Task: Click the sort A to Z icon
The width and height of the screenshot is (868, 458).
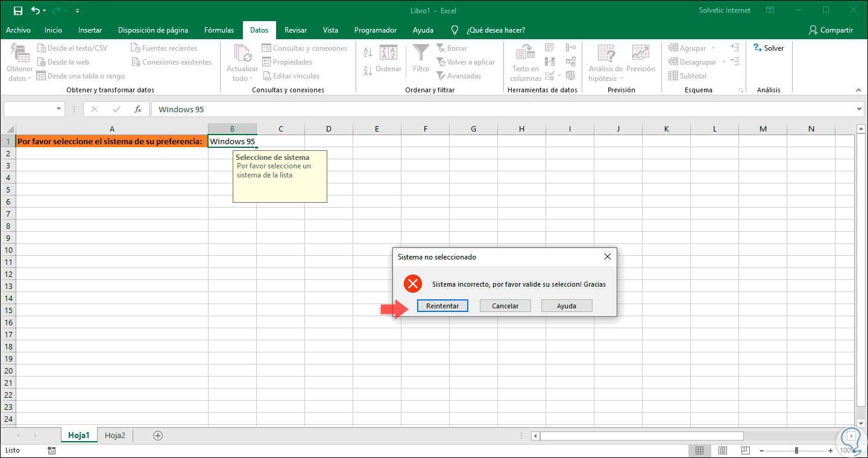Action: pyautogui.click(x=368, y=52)
